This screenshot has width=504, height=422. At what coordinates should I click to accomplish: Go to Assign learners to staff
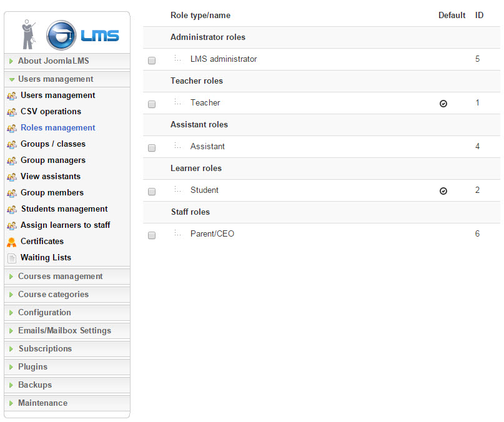point(65,225)
